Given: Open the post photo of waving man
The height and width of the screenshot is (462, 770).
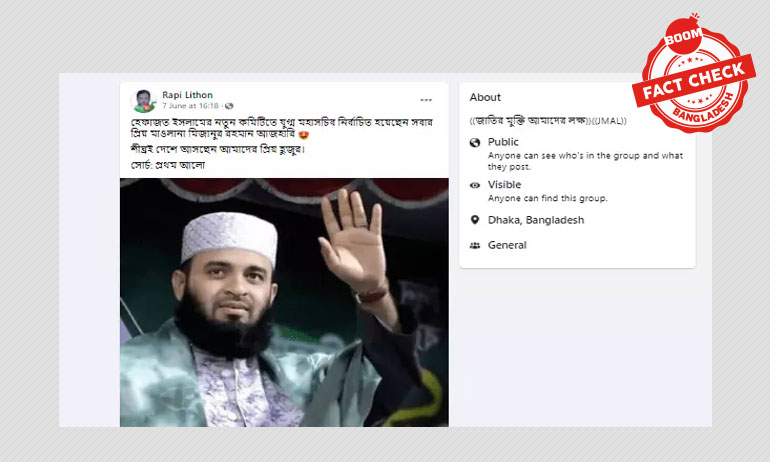Looking at the screenshot, I should (x=284, y=302).
